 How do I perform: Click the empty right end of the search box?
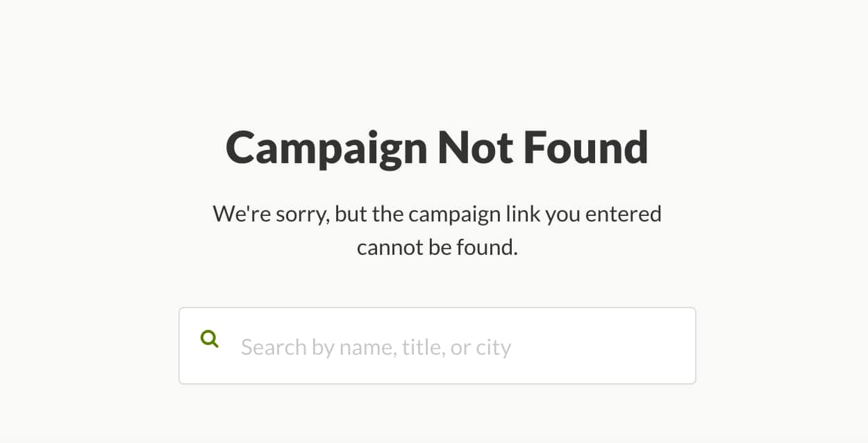coord(625,346)
